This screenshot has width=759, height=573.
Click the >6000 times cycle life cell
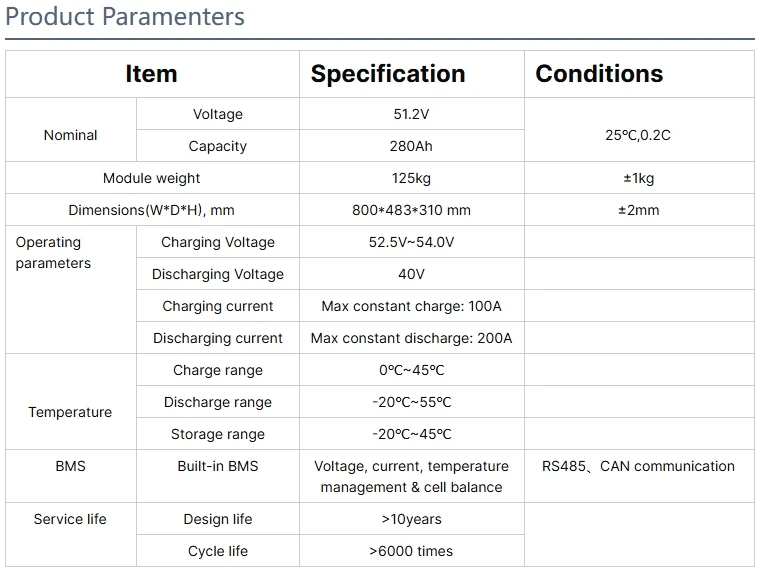click(x=411, y=551)
